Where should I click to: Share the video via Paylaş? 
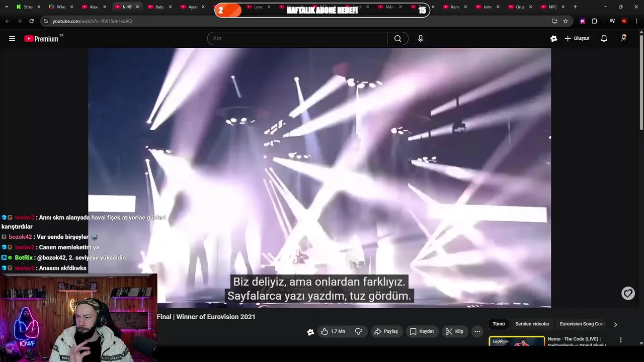point(386,331)
